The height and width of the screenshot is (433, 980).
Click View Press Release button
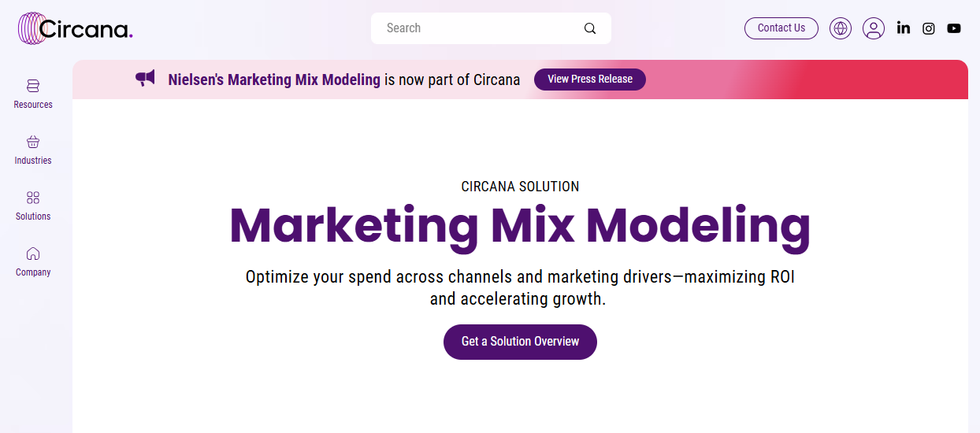click(x=590, y=80)
